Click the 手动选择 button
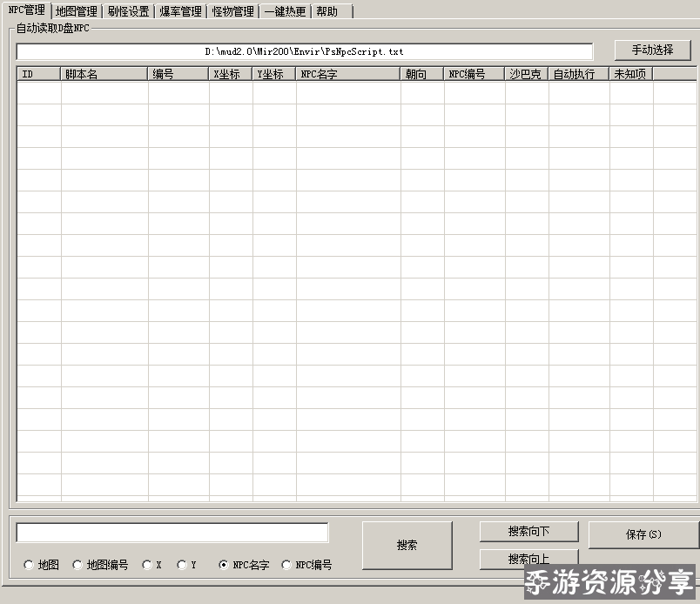 652,50
